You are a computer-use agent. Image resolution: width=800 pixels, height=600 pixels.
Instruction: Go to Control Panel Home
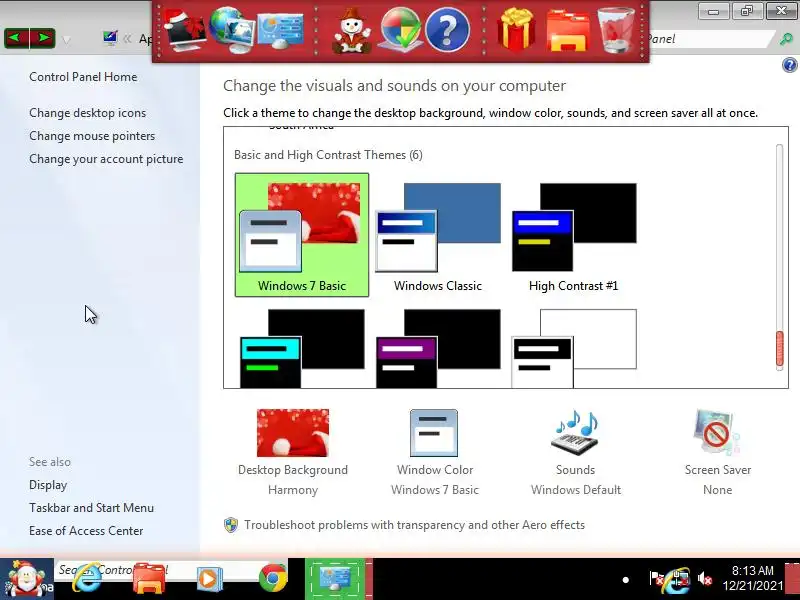click(x=83, y=77)
